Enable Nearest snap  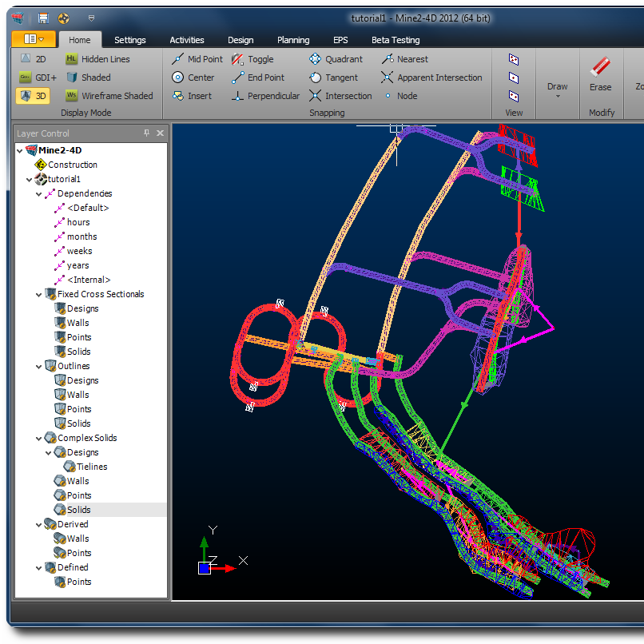point(404,59)
